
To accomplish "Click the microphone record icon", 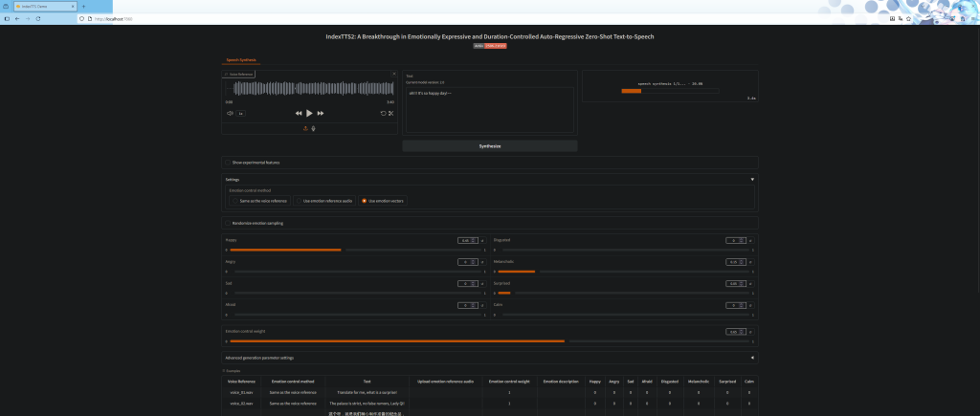I will pos(313,128).
